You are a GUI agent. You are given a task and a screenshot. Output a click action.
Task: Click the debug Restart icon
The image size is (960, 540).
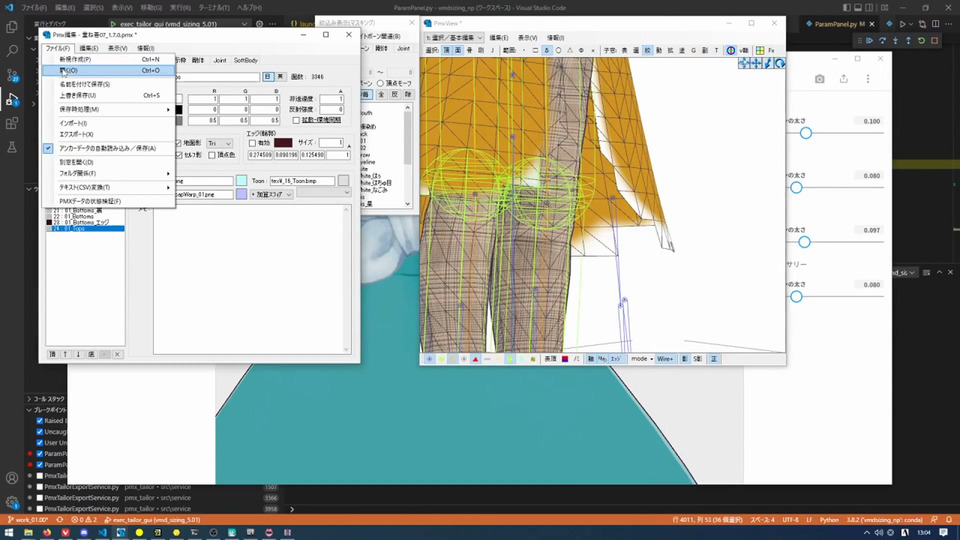(921, 40)
